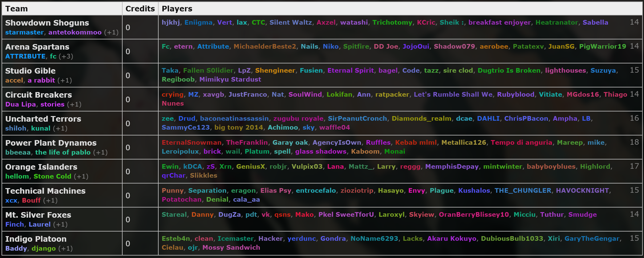The image size is (644, 258).
Task: Select player baconeatinassassin
Action: tap(234, 119)
